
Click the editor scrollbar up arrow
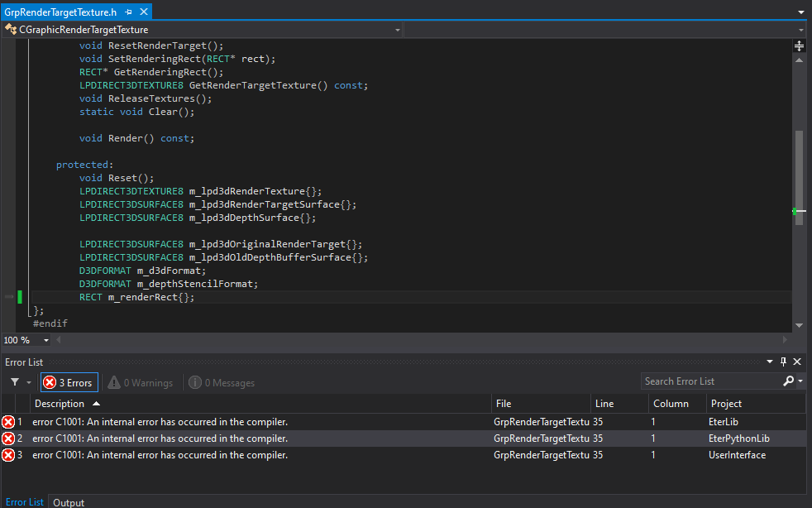tap(799, 60)
